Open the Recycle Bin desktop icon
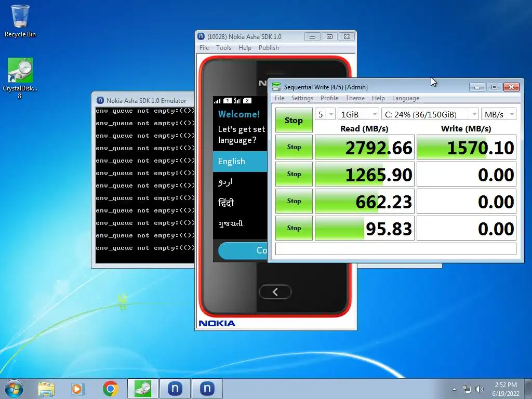Viewport: 532px width, 399px height. [20, 20]
